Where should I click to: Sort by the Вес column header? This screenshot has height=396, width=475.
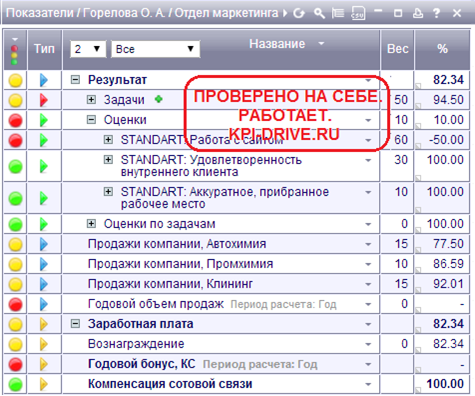pyautogui.click(x=398, y=49)
